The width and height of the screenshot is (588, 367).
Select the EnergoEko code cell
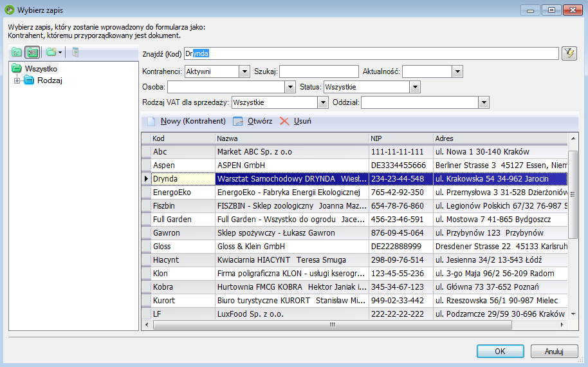pos(183,192)
